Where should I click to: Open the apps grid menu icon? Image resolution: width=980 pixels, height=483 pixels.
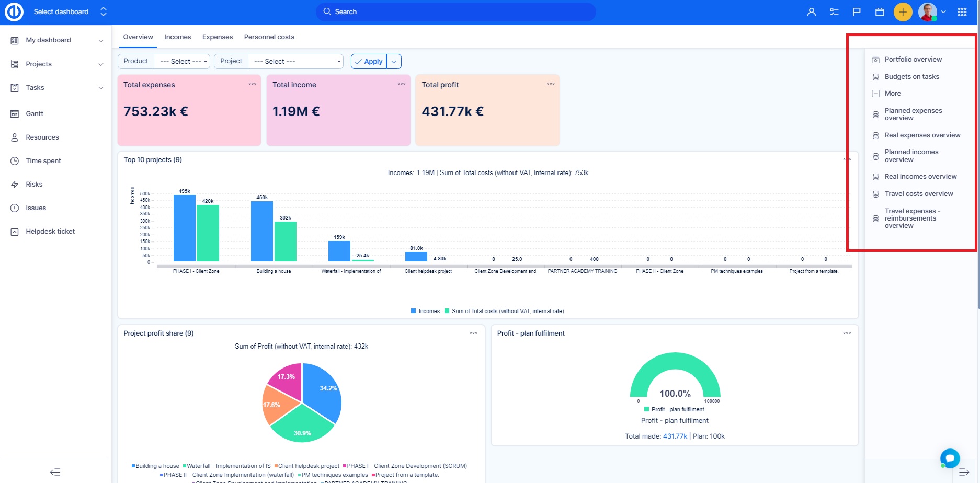pyautogui.click(x=962, y=12)
